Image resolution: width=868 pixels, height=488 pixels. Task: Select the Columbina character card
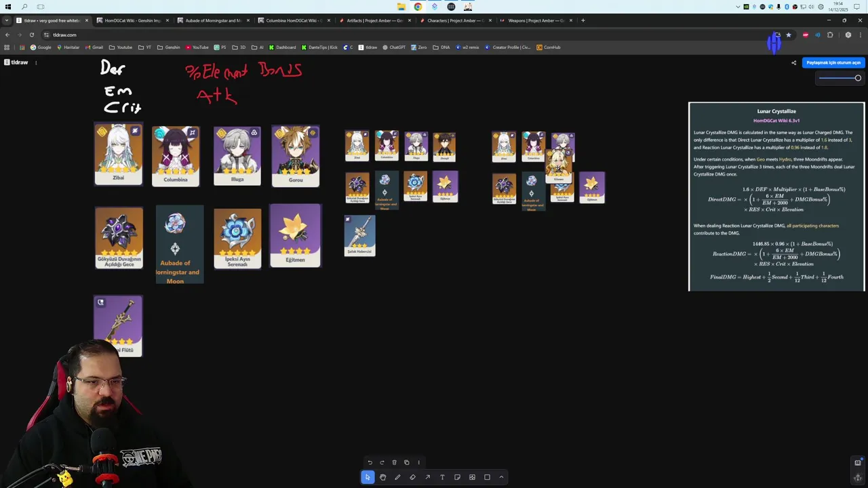[x=176, y=155]
